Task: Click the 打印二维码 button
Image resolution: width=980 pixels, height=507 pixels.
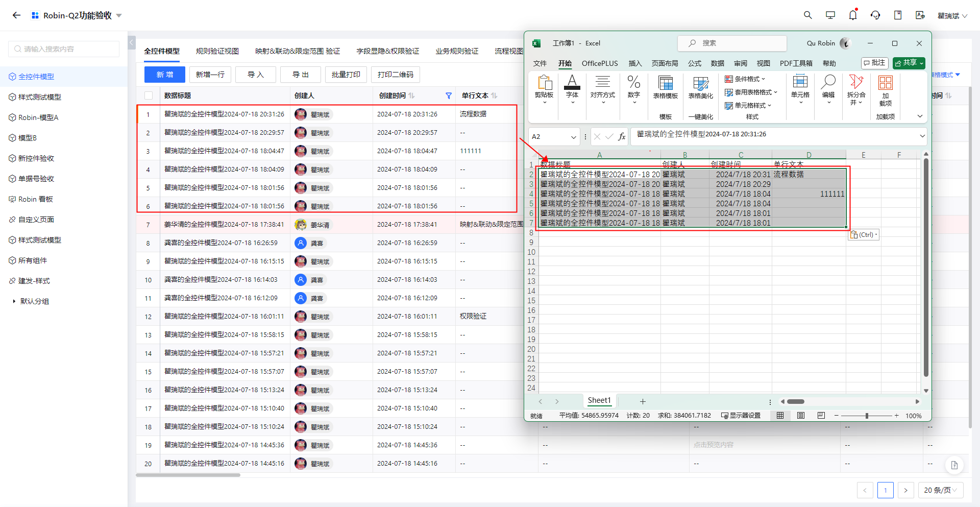Action: pos(396,75)
